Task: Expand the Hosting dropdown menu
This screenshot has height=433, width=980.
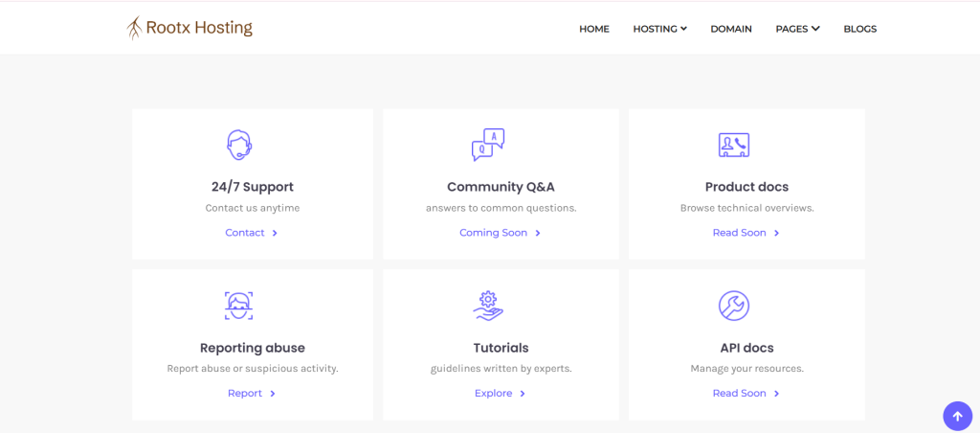Action: 659,29
